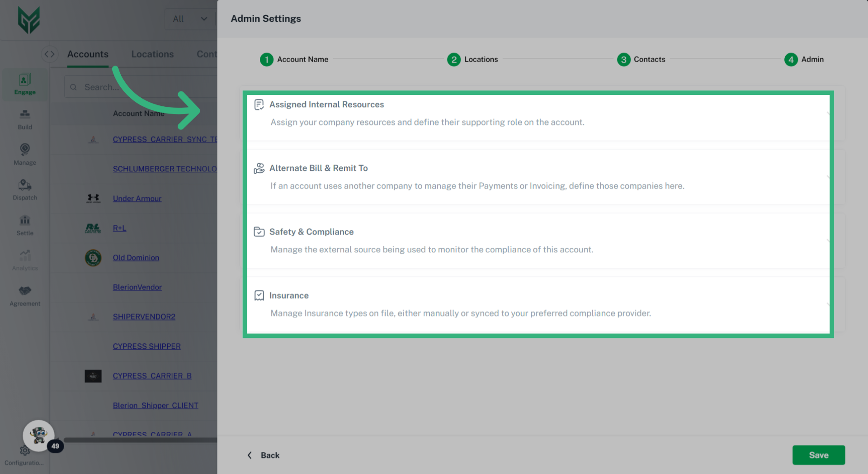The width and height of the screenshot is (868, 474).
Task: Switch to the Locations tab
Action: pos(152,54)
